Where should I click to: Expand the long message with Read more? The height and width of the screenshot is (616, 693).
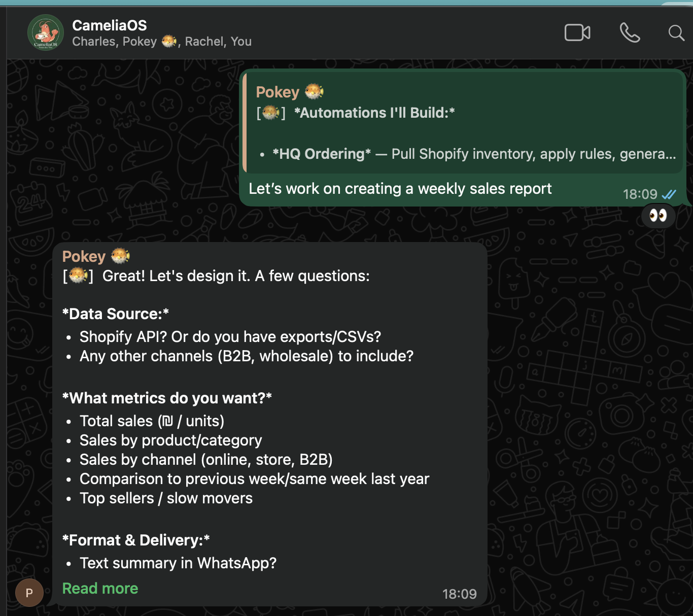(100, 588)
